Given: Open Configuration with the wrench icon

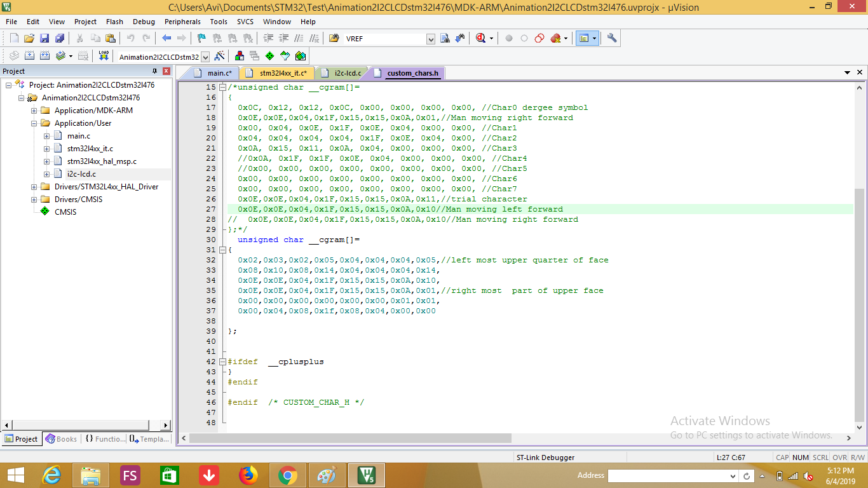Looking at the screenshot, I should 612,38.
